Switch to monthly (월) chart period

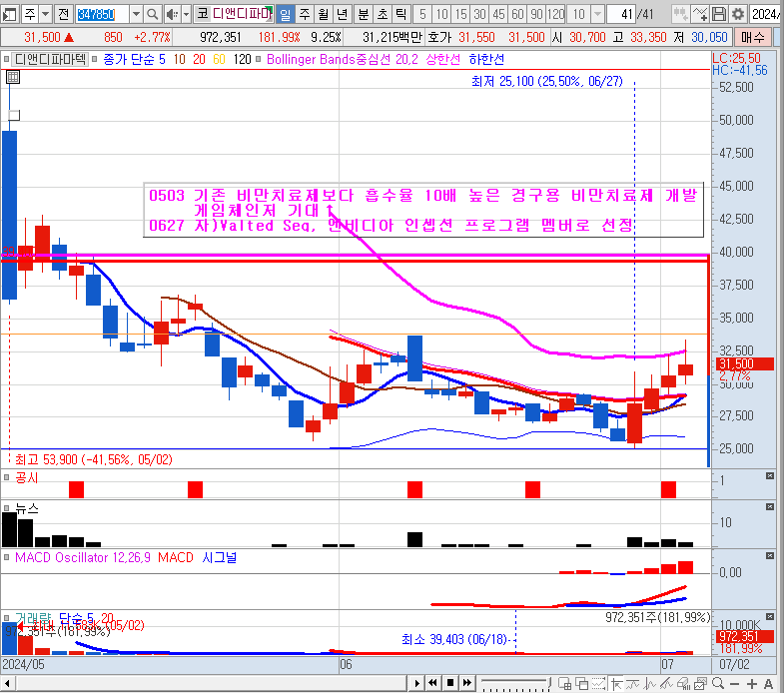point(322,14)
